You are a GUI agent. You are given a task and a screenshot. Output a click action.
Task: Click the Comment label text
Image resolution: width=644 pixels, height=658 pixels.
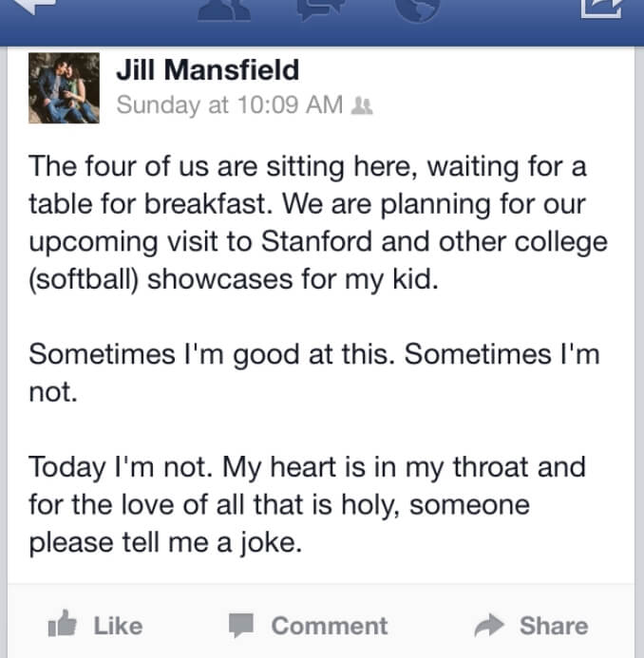(x=330, y=626)
